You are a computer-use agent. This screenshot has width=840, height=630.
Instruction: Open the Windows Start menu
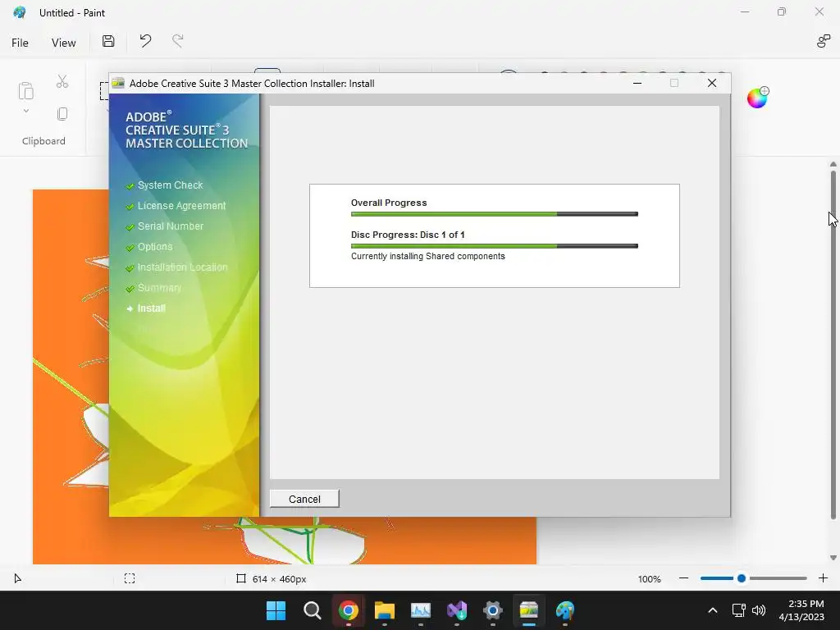(276, 610)
